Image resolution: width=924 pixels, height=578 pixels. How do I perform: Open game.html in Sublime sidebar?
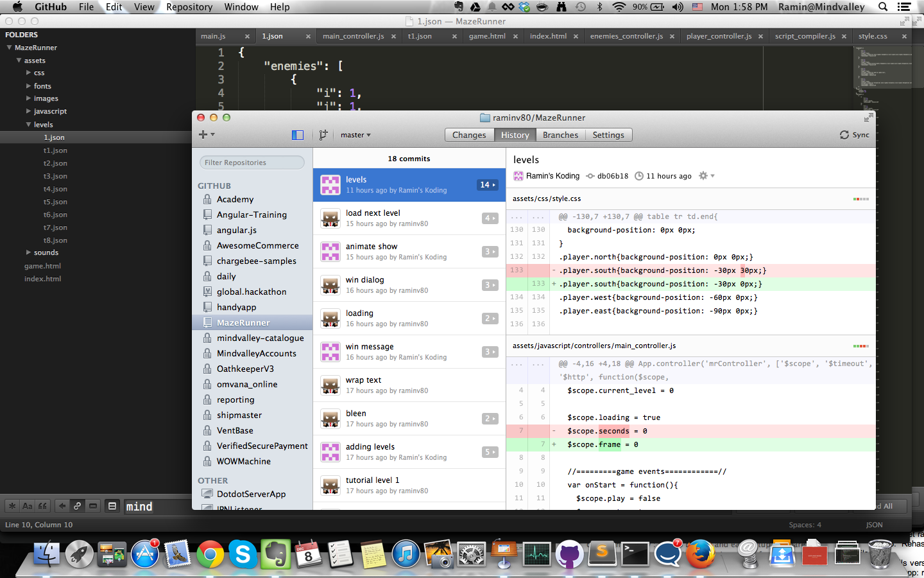(x=42, y=266)
